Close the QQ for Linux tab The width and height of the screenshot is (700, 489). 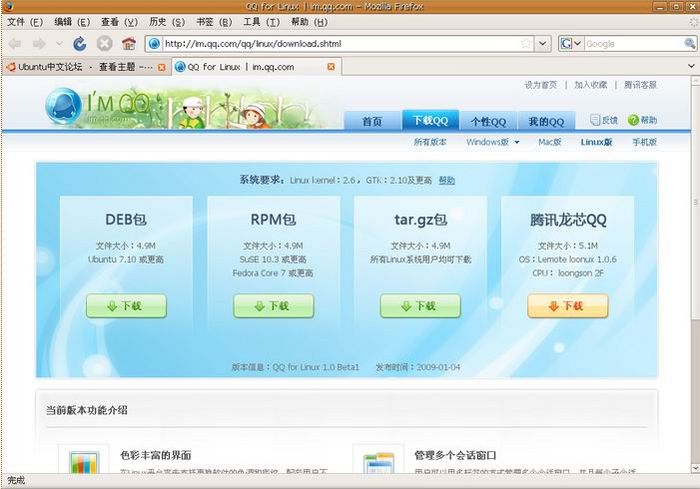(331, 67)
